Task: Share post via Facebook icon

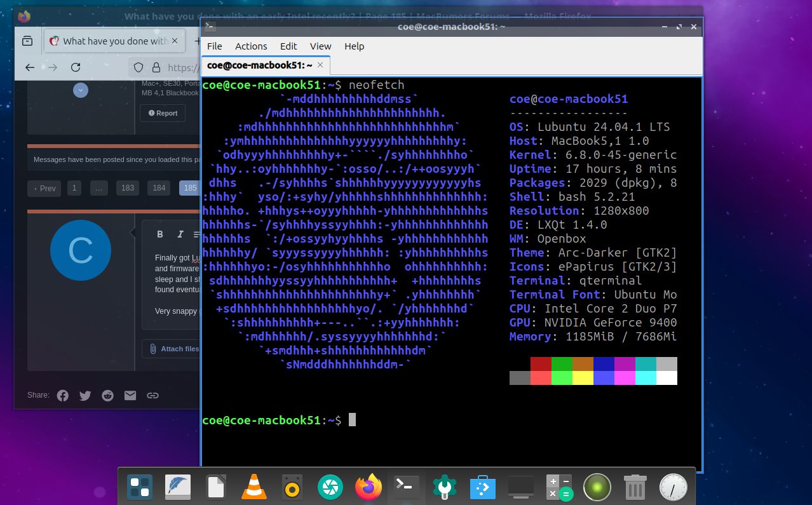Action: click(x=62, y=395)
